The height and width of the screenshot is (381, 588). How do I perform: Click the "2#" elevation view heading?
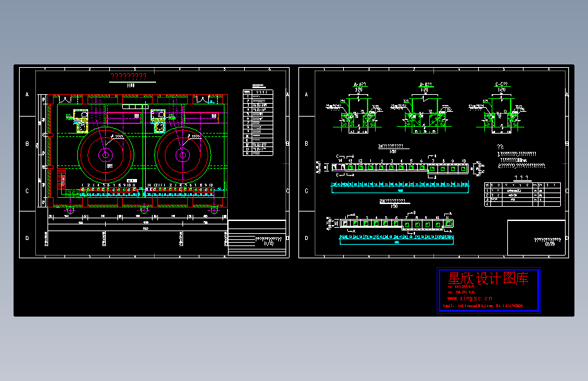pyautogui.click(x=392, y=201)
